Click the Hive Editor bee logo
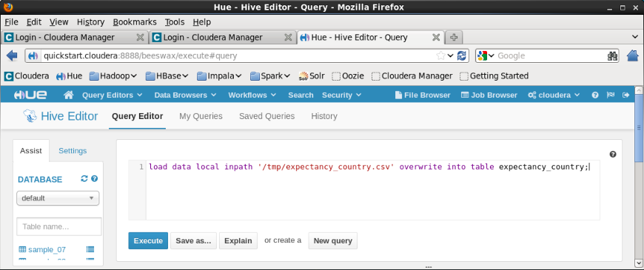Screen dimensions: 644x270 click(30, 116)
